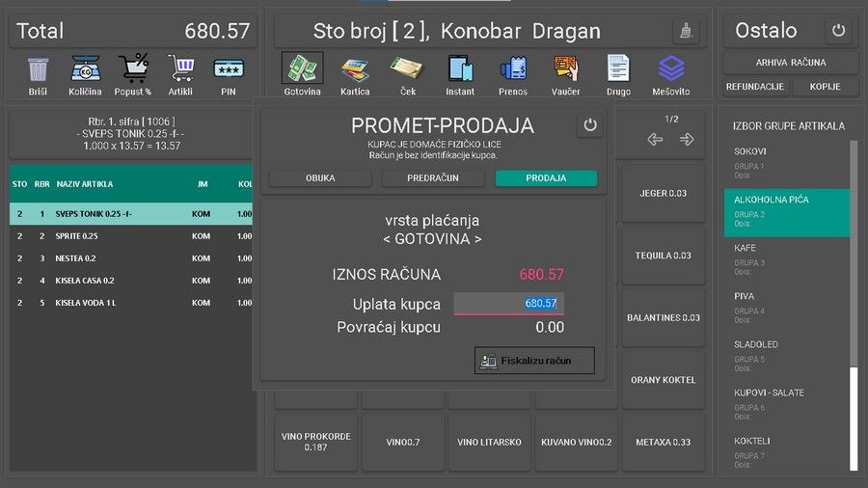This screenshot has width=868, height=488.
Task: Click the Uplata kupca amount field
Action: [508, 304]
